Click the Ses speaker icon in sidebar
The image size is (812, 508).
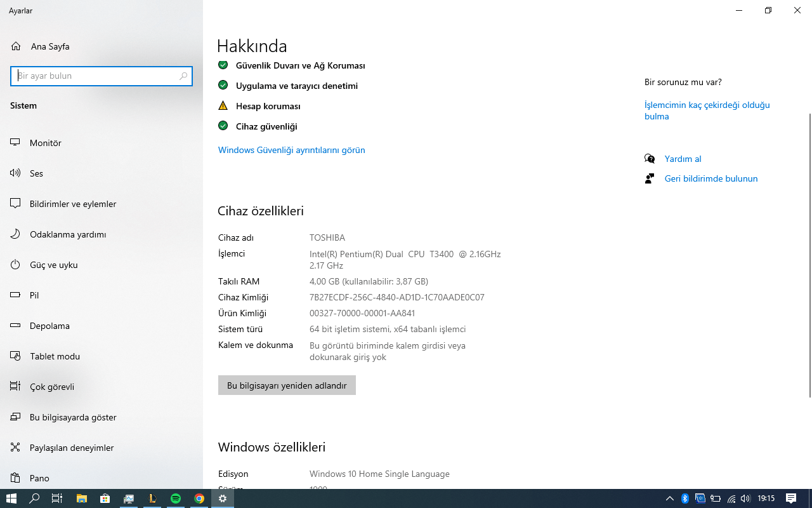[15, 173]
